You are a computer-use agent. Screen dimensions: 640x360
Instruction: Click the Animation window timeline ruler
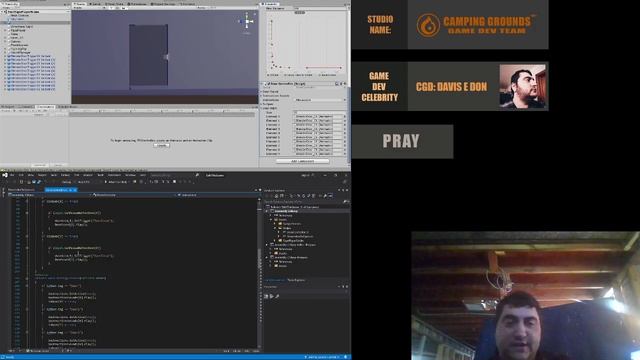(x=162, y=111)
